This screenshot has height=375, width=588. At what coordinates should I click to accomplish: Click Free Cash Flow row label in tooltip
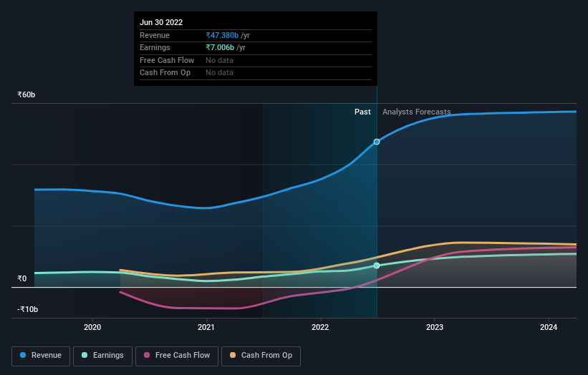coord(167,60)
